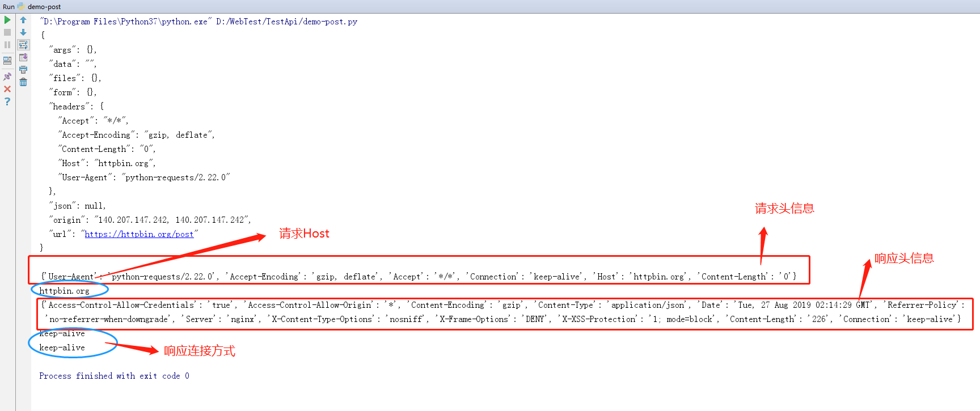Click the "Content-Length": "0" JSON line
The image size is (980, 411).
pyautogui.click(x=107, y=149)
